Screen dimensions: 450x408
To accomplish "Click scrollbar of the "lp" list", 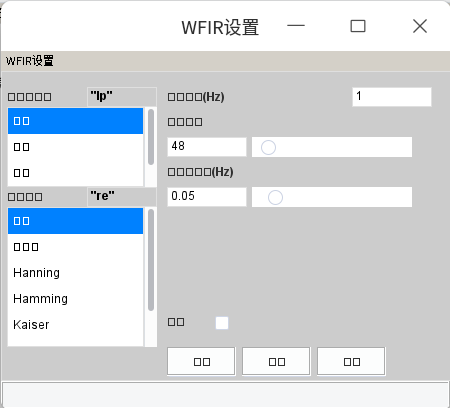I will [151, 137].
